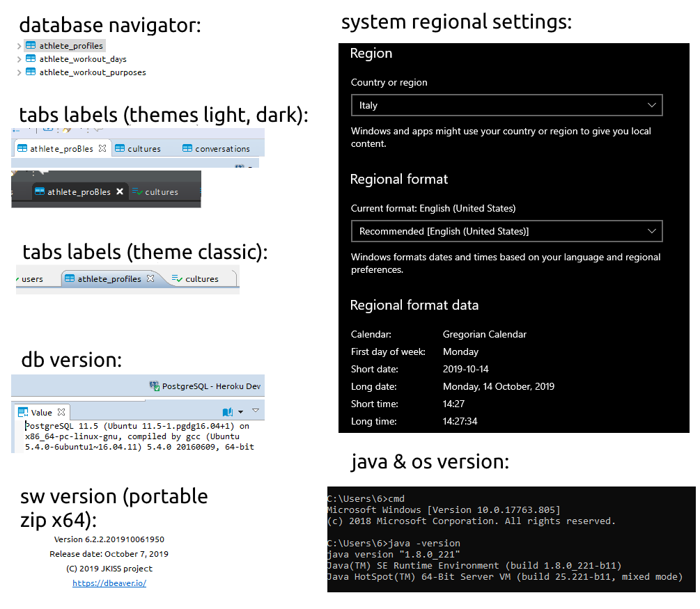The image size is (700, 609).
Task: Close the athlete_profiles tab in dark theme
Action: 120,191
